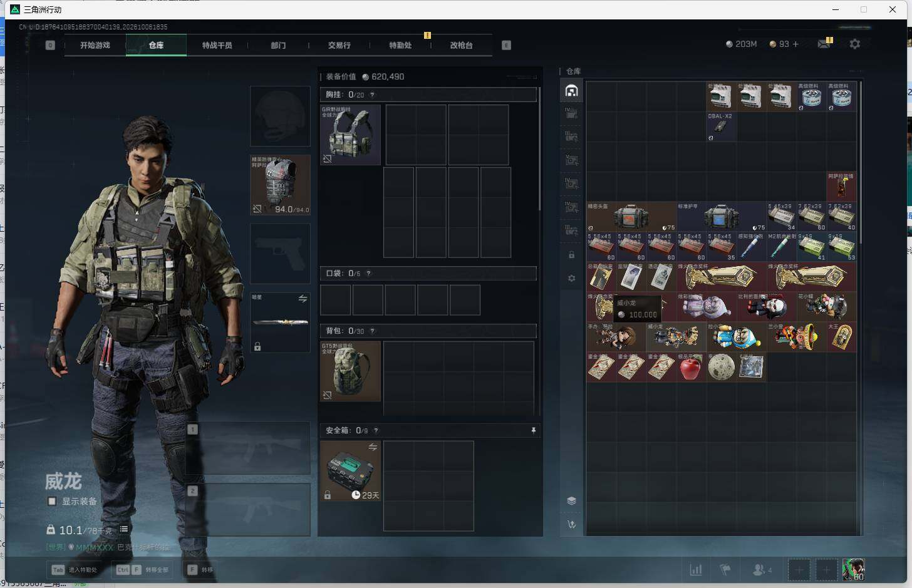Open the 交易行 tab
912x588 pixels.
pyautogui.click(x=339, y=45)
